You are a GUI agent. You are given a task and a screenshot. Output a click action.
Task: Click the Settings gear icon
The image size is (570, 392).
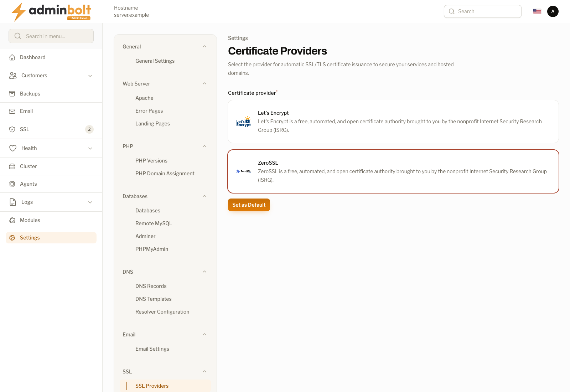click(12, 238)
